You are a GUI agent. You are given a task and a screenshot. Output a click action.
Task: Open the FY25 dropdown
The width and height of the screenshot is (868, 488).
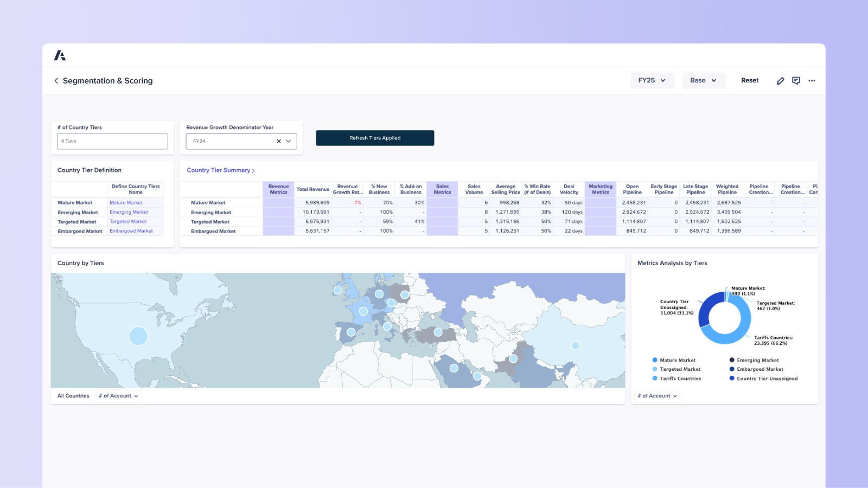(652, 80)
